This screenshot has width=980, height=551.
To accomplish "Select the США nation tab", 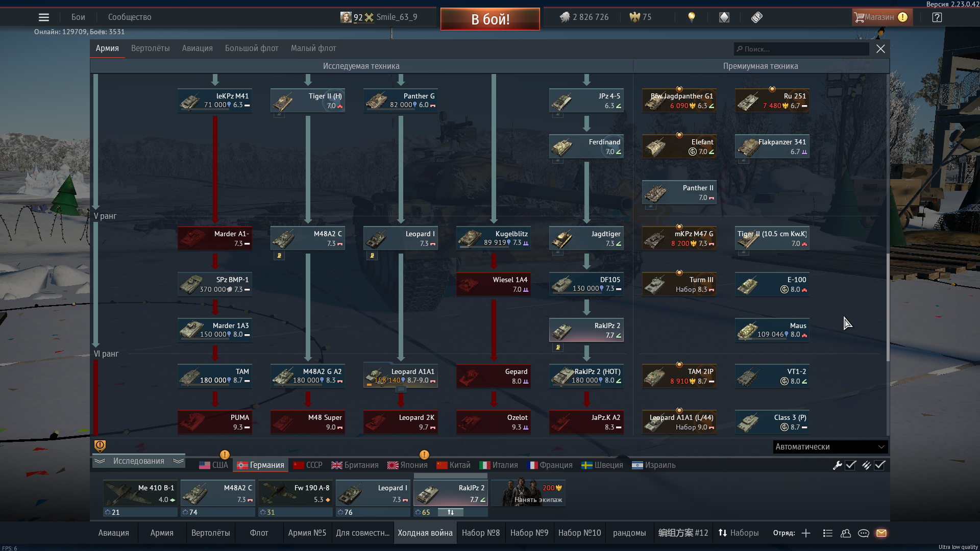I will (x=213, y=465).
